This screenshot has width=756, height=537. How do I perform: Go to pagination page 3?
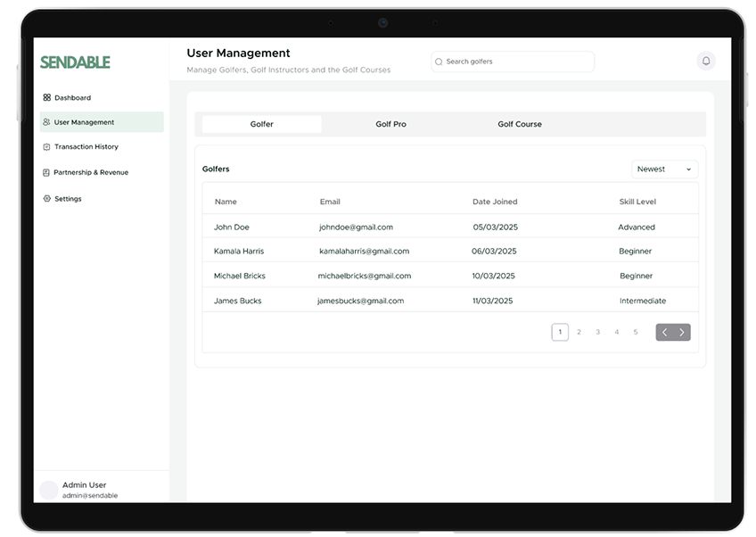597,332
